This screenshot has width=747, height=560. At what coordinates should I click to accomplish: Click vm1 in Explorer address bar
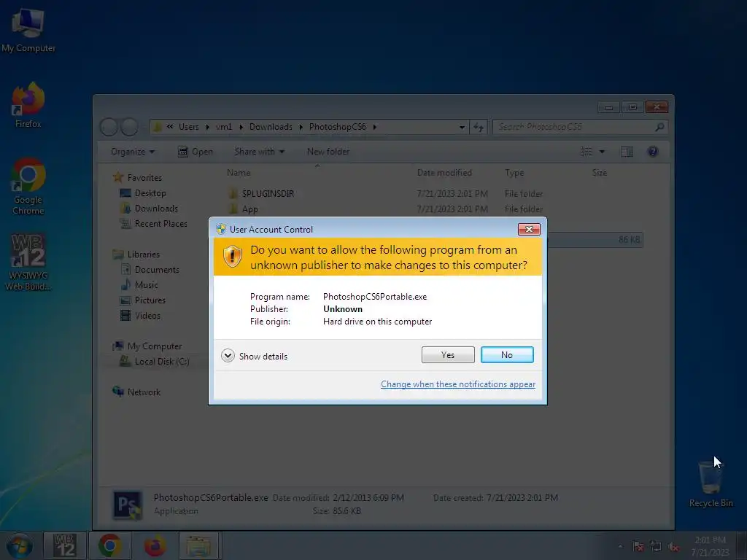pyautogui.click(x=223, y=127)
